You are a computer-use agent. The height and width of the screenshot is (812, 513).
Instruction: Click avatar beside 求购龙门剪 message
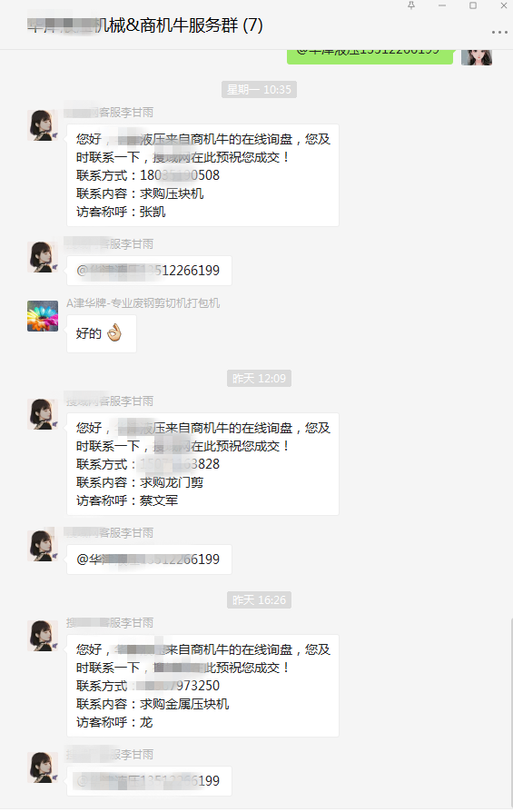tap(43, 414)
